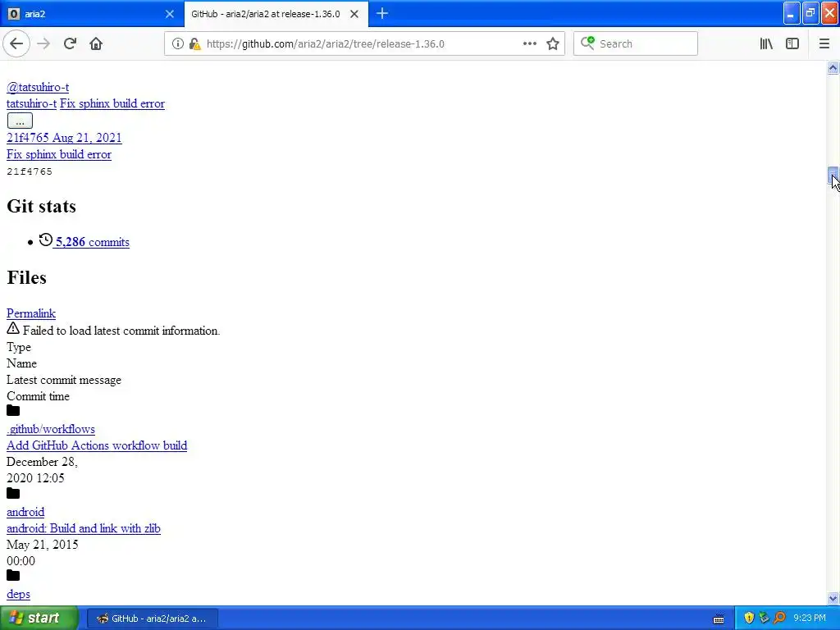Click the commit history clock icon
Screen dimensions: 840x630
click(46, 240)
